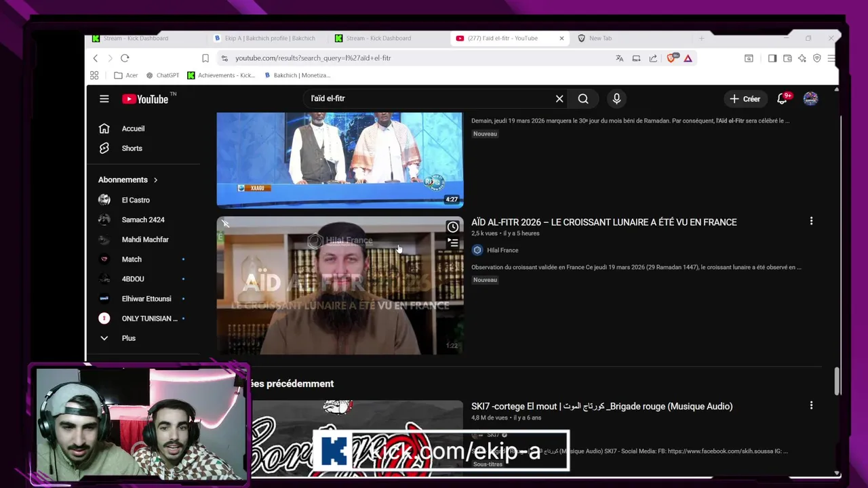Open the account avatar menu

pyautogui.click(x=810, y=98)
